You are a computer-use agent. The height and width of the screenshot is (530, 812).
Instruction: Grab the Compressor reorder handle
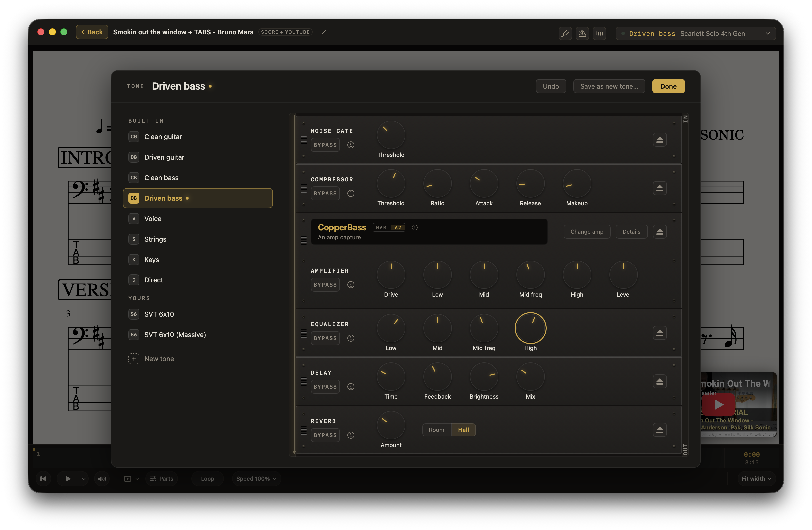tap(304, 188)
